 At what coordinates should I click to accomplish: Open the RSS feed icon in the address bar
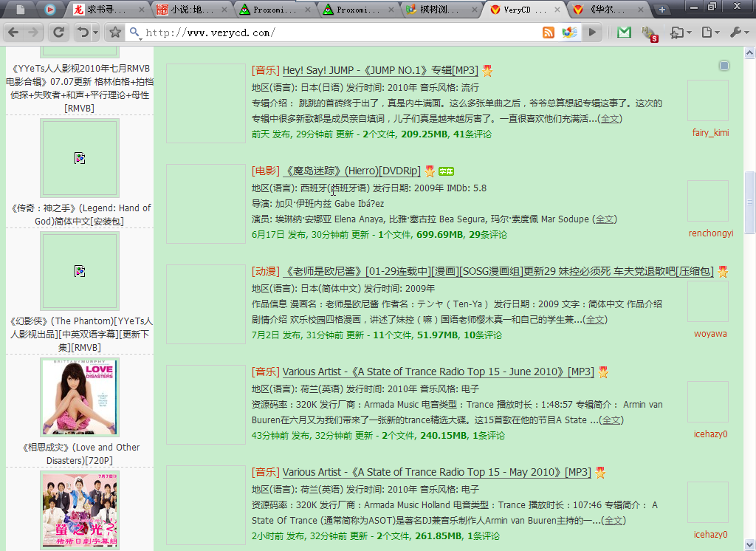[549, 32]
